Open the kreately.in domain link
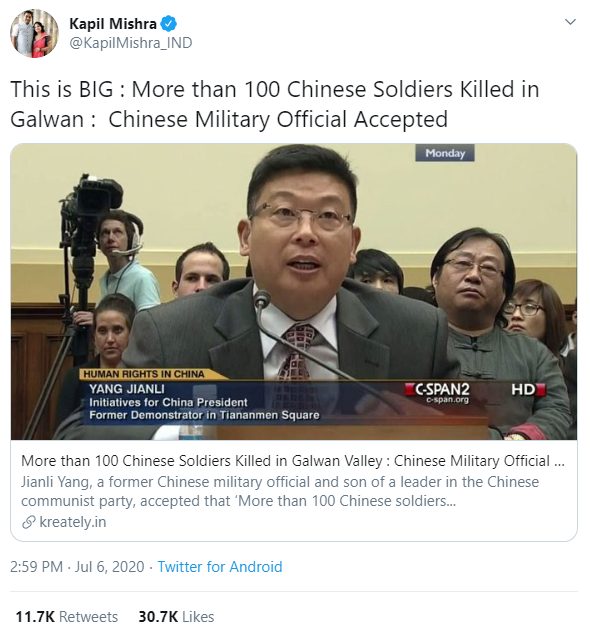Screen dimensions: 590x631 (73, 522)
